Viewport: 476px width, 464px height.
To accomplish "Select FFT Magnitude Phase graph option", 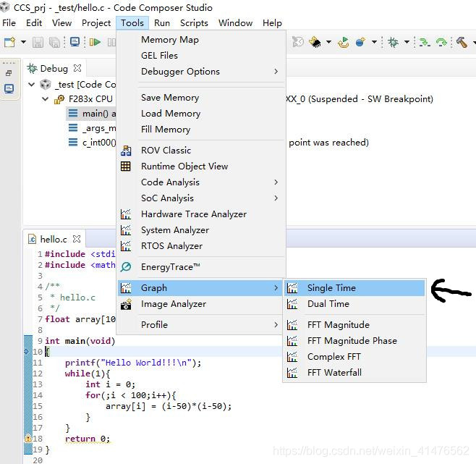I will coord(354,341).
